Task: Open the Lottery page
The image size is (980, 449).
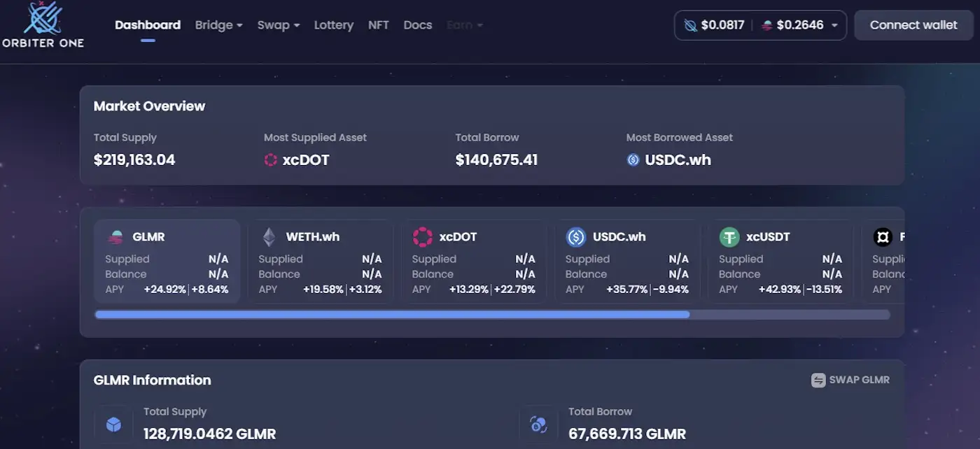Action: [333, 25]
